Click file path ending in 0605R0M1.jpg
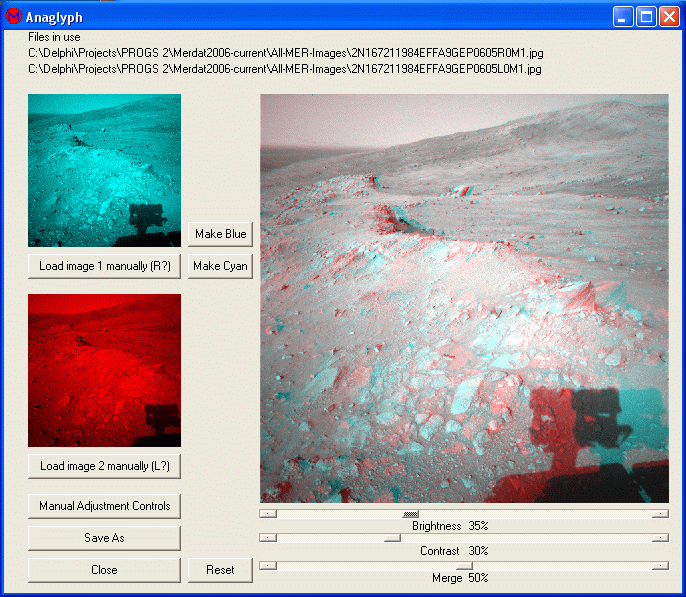Screen dimensions: 686x597 coord(286,53)
